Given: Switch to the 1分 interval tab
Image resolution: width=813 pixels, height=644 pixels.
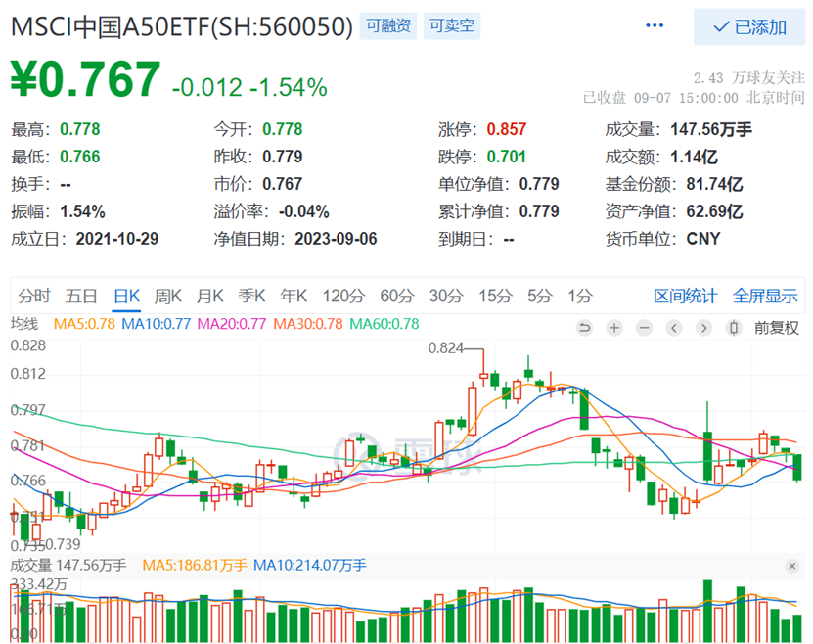Looking at the screenshot, I should [x=580, y=297].
